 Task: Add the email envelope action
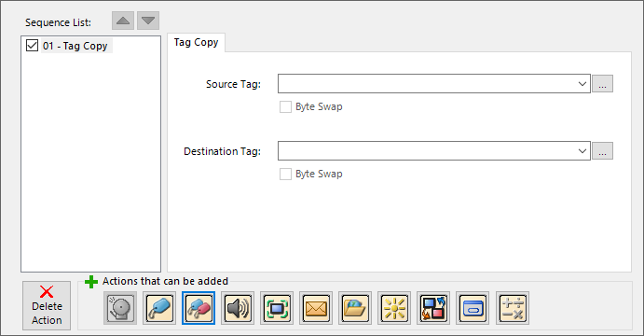click(316, 308)
